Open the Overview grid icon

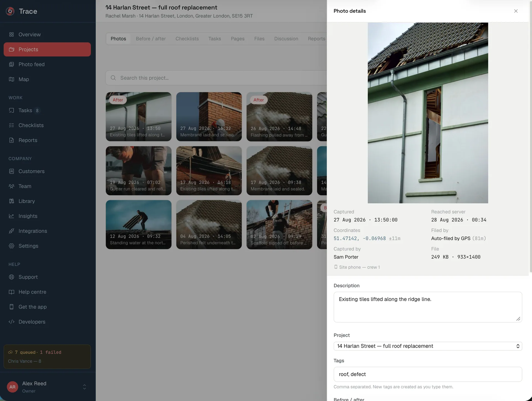pyautogui.click(x=11, y=35)
